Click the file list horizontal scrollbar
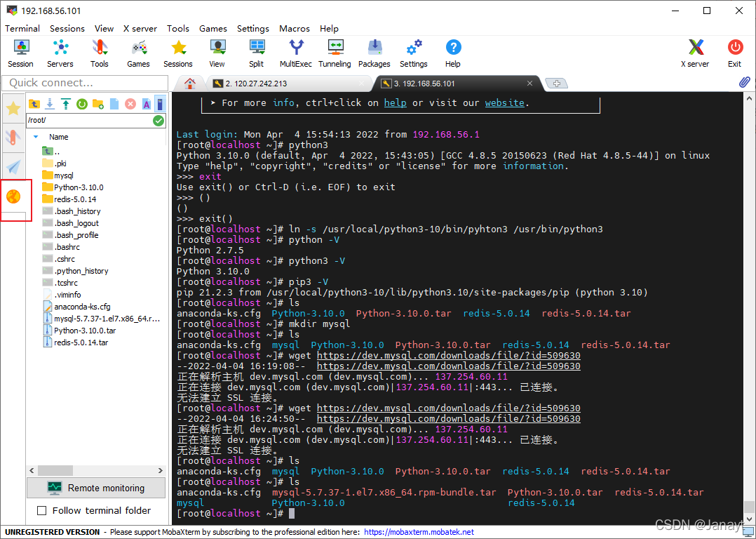The image size is (756, 539). click(x=55, y=470)
